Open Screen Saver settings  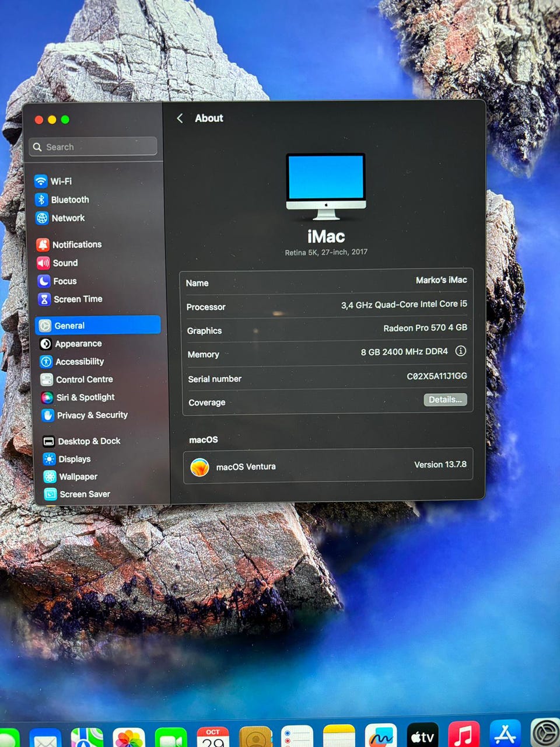(78, 494)
